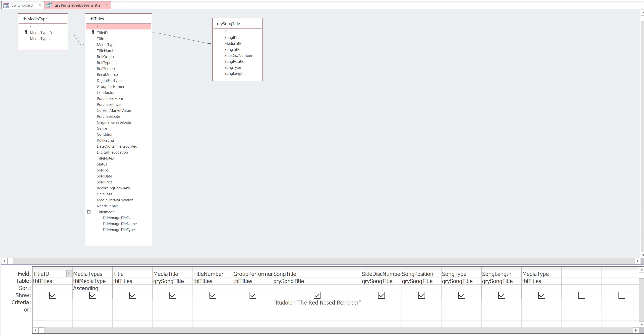Image resolution: width=644 pixels, height=336 pixels.
Task: Click the query icon on the qrySongTitlesBySongTitle tab
Action: coord(49,5)
